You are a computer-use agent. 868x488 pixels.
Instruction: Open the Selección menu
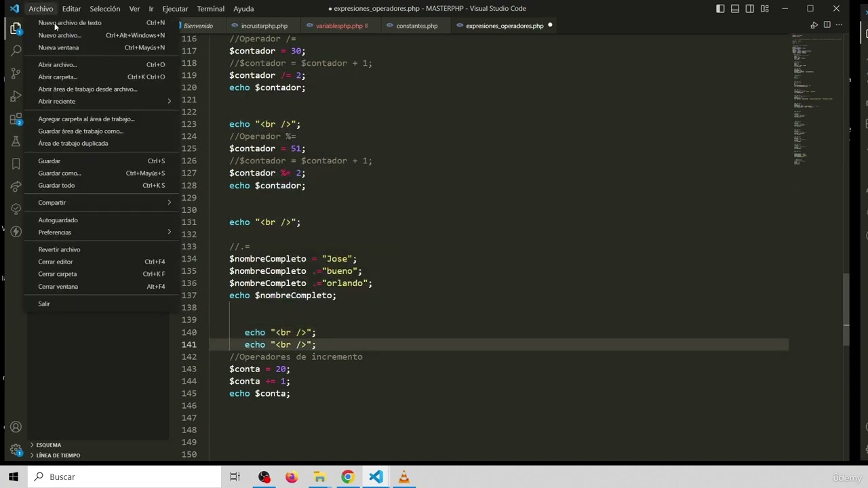(105, 9)
